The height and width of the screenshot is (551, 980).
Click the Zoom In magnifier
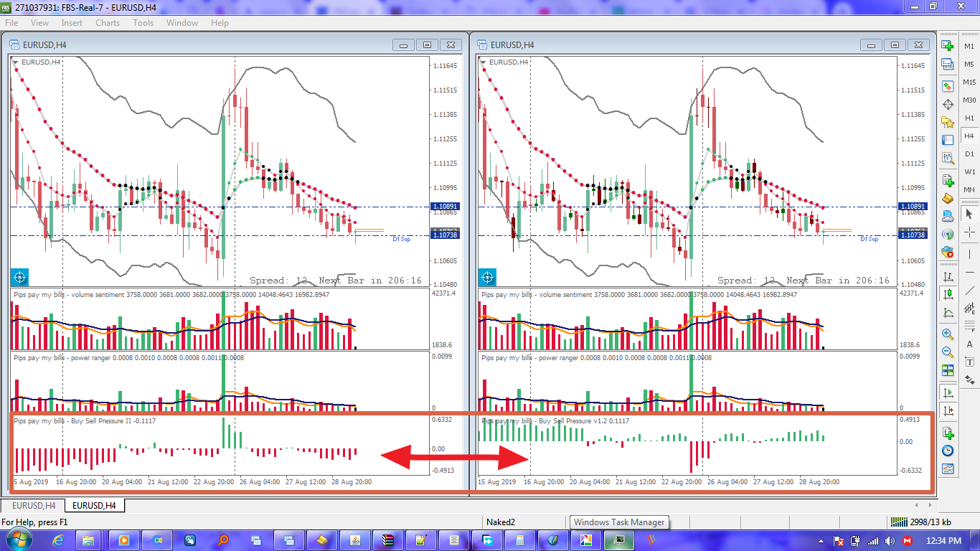pos(948,334)
